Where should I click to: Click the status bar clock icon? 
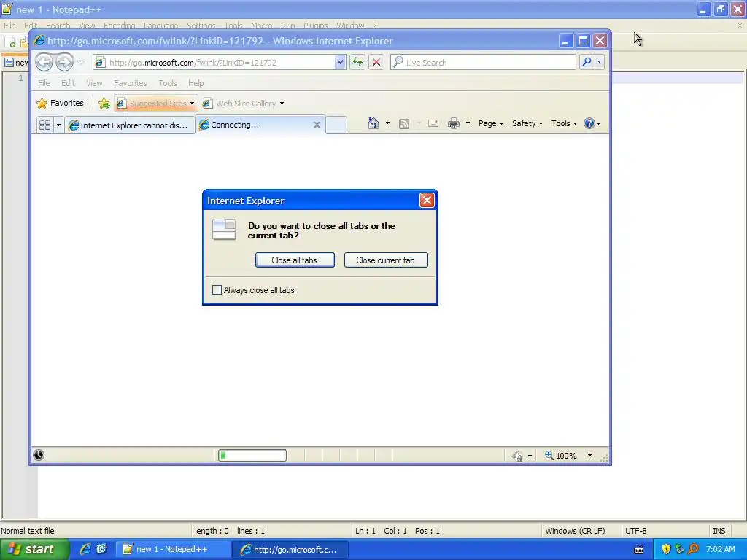click(x=39, y=455)
